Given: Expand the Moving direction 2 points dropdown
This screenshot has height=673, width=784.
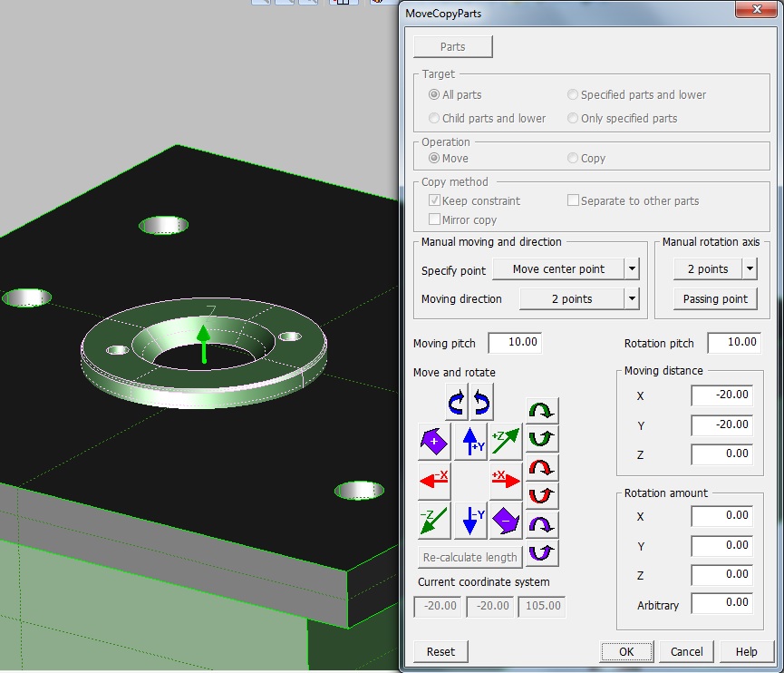Looking at the screenshot, I should pyautogui.click(x=632, y=298).
